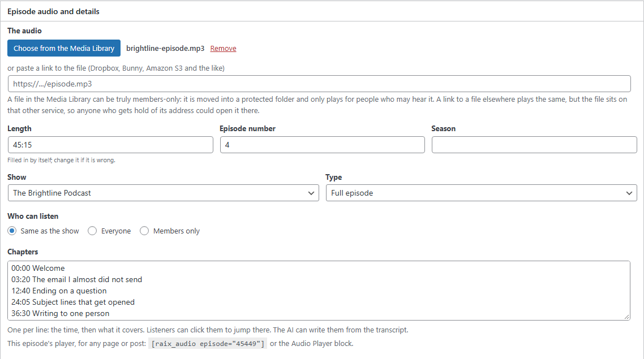This screenshot has width=644, height=359.
Task: Click the Filled in by itself hint text
Action: tap(61, 160)
